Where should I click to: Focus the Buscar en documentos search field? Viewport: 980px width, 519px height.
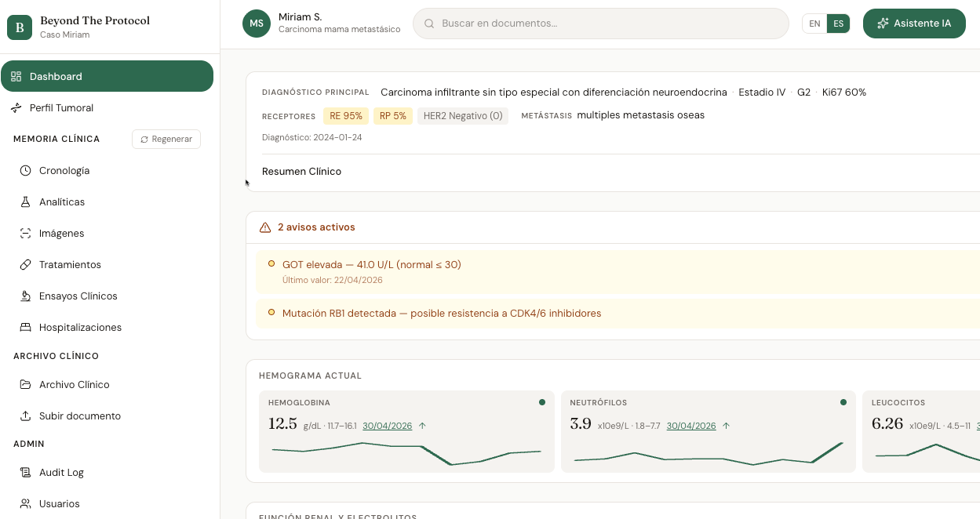pos(600,24)
